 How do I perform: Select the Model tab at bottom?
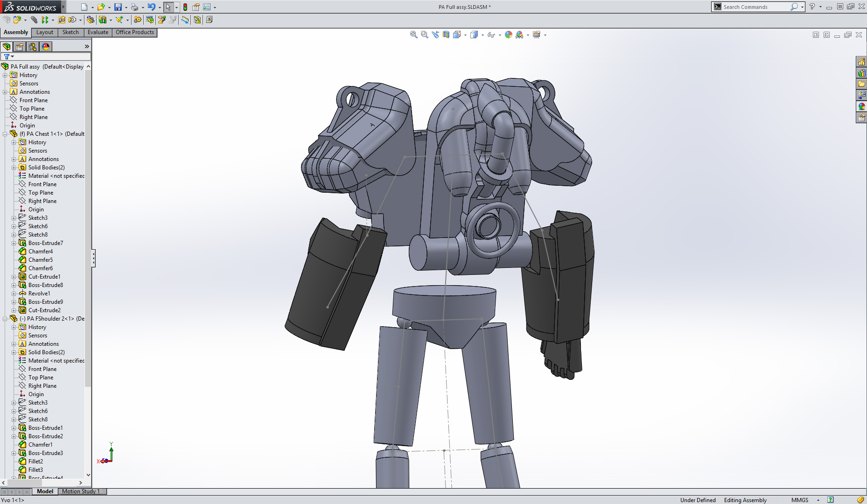(x=45, y=491)
